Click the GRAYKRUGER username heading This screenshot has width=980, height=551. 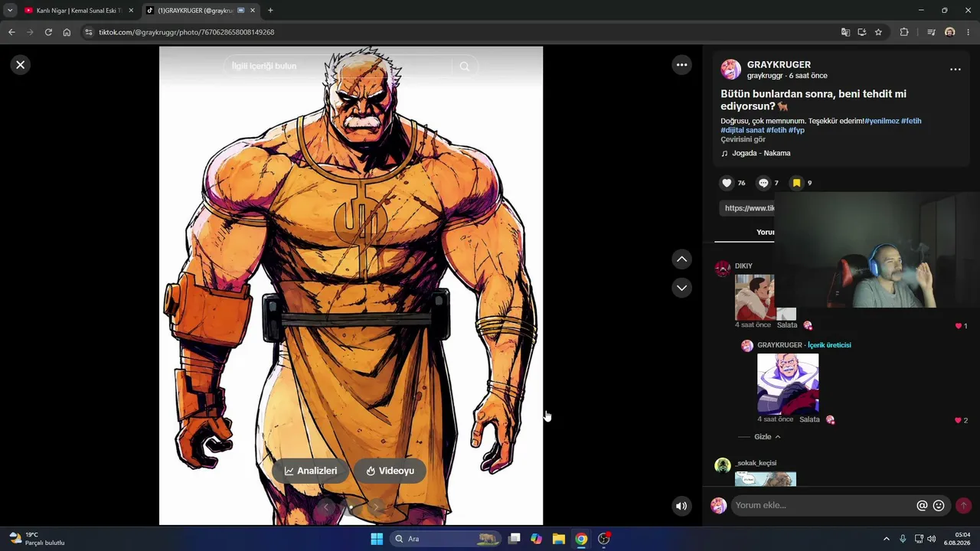coord(779,65)
